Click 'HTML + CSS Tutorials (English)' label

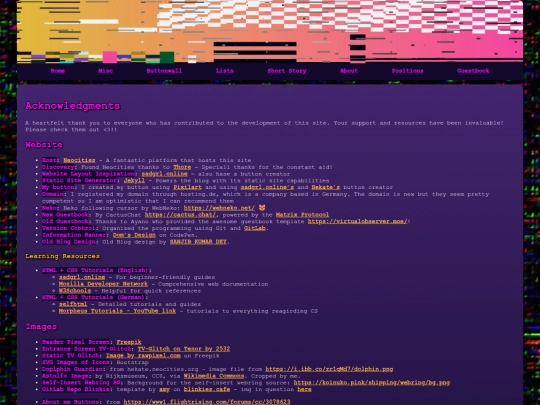point(96,270)
